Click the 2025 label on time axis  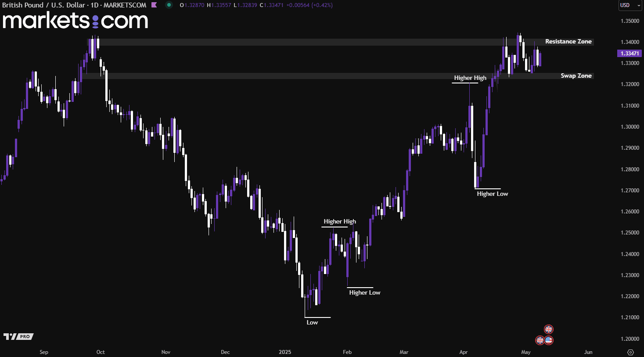(x=285, y=352)
